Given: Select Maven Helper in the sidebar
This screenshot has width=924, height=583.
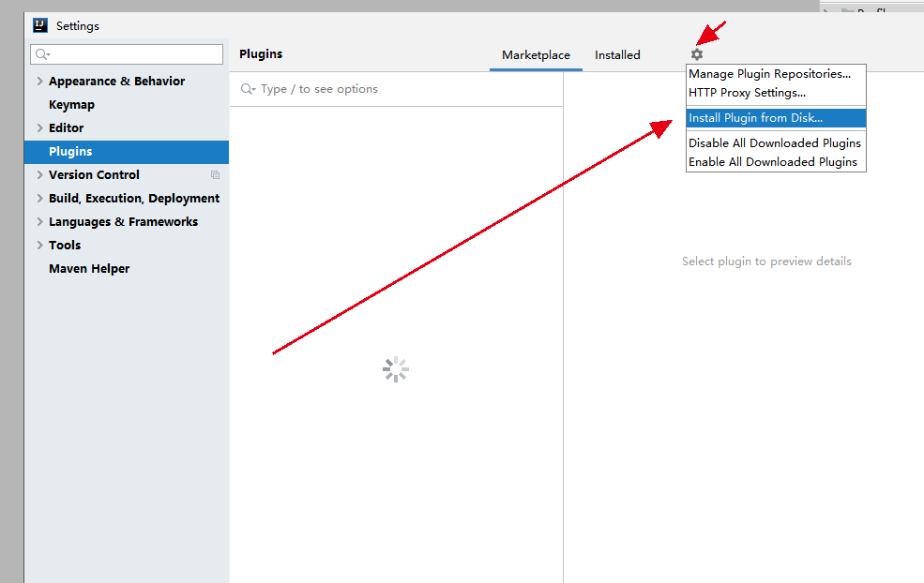Looking at the screenshot, I should (89, 268).
